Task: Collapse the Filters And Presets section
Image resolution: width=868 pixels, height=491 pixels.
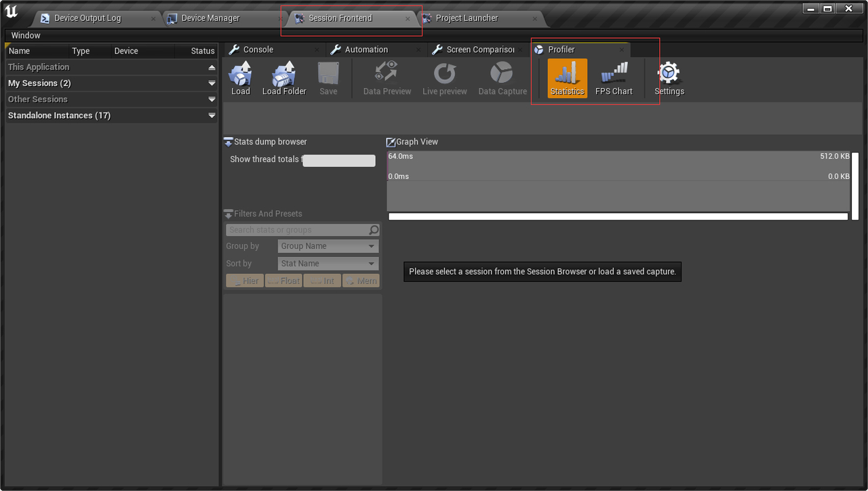Action: (x=229, y=214)
